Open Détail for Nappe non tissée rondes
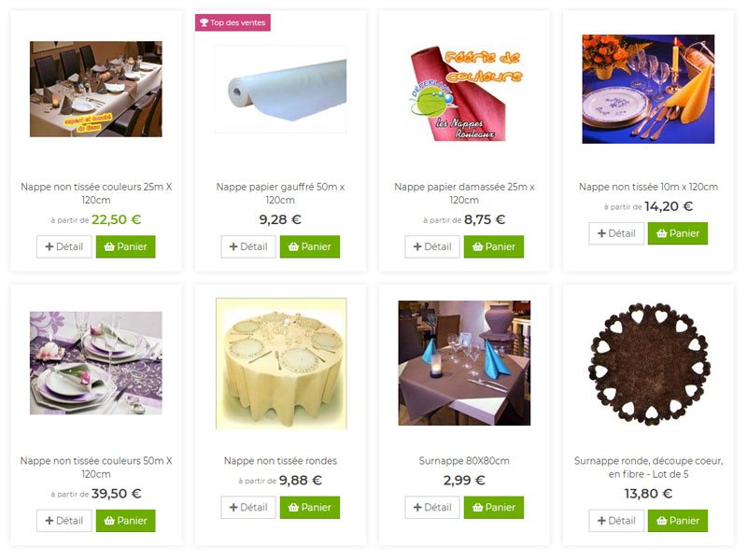Image resolution: width=747 pixels, height=560 pixels. [x=248, y=508]
